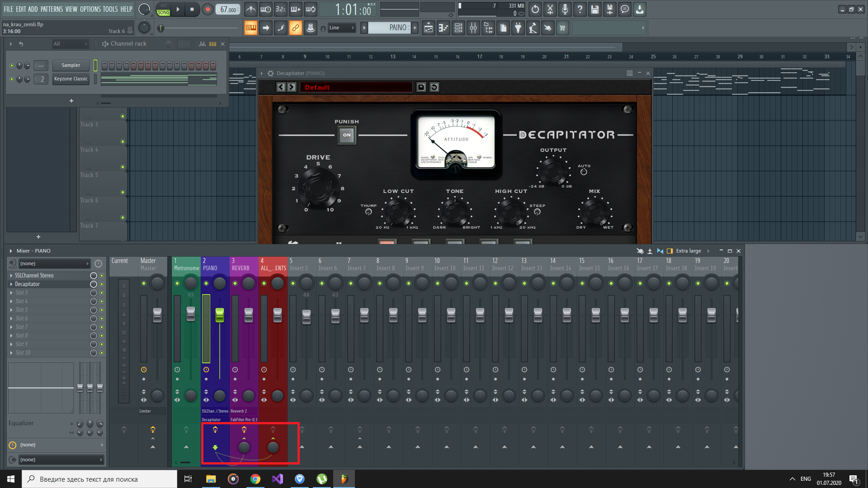Toggle loop recording icon
Screen dimensions: 868x488
click(311, 9)
